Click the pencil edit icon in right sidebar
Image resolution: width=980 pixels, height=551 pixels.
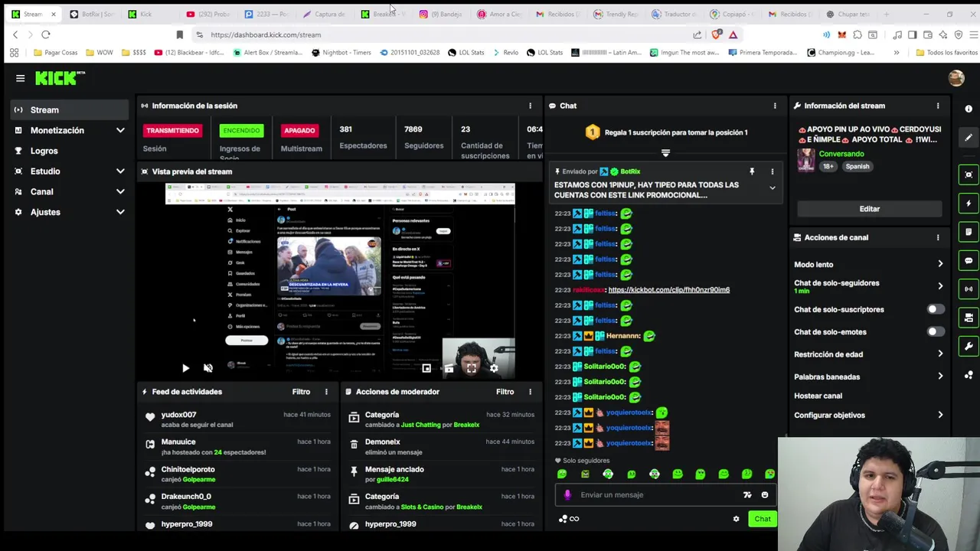[969, 138]
